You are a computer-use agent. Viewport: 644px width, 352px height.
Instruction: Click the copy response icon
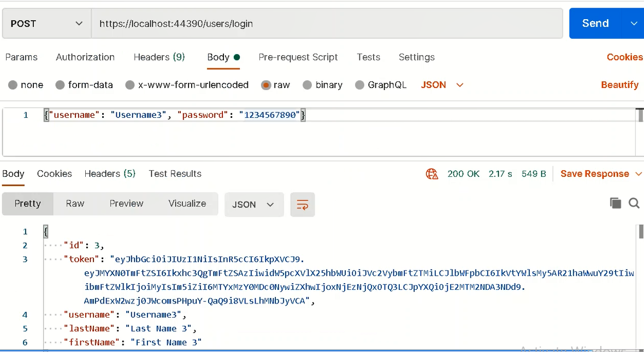(x=615, y=203)
